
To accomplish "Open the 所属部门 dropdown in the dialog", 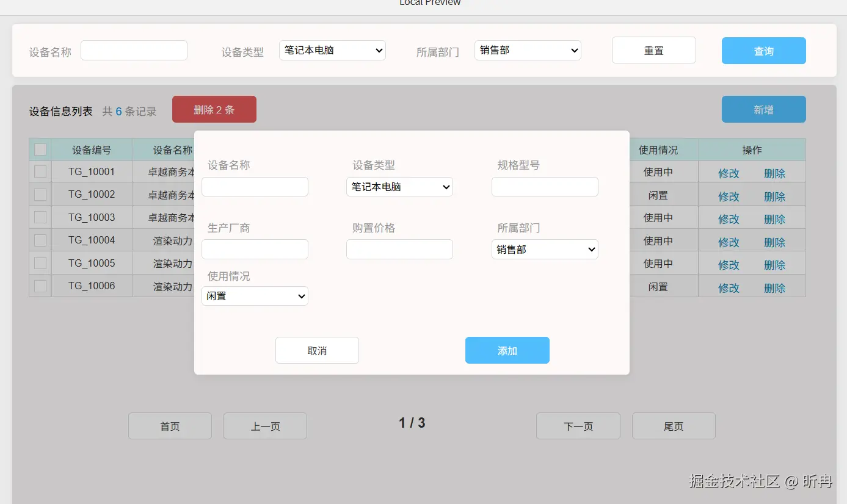I will [545, 249].
